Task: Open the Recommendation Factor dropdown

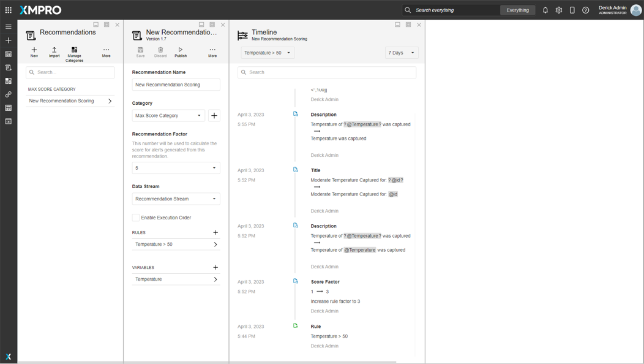Action: pyautogui.click(x=176, y=168)
